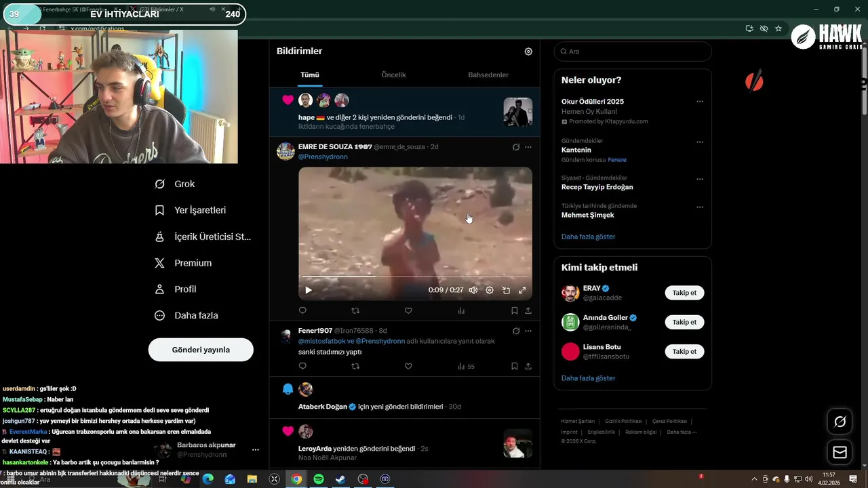Open Steam from the taskbar
The height and width of the screenshot is (488, 868).
[x=340, y=479]
